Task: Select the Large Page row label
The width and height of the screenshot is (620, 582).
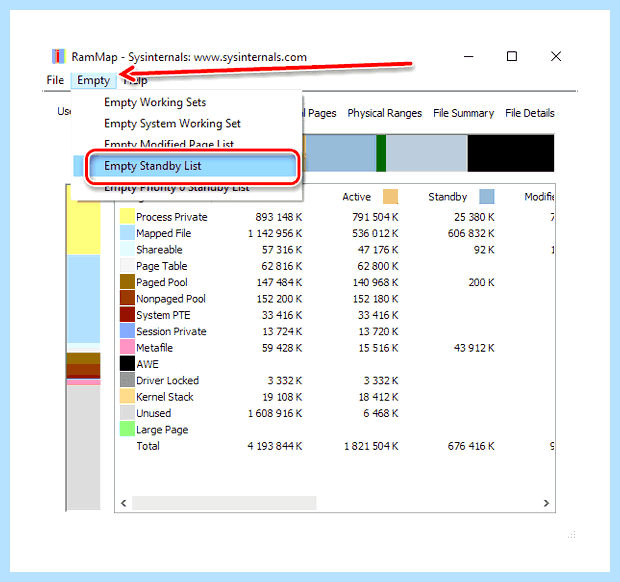Action: [x=162, y=430]
